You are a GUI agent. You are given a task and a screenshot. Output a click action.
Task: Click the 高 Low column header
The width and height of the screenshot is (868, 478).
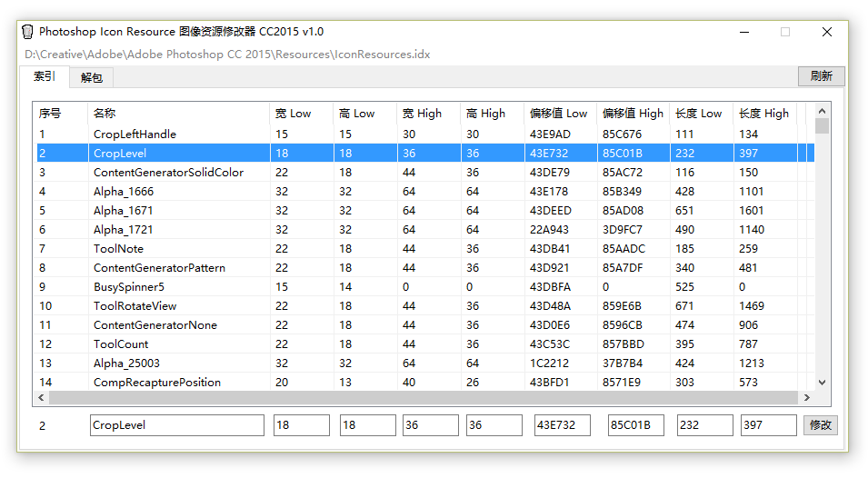point(364,114)
